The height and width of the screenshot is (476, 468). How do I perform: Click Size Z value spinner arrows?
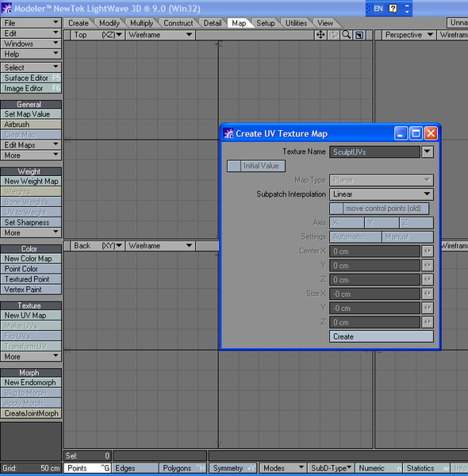point(428,322)
